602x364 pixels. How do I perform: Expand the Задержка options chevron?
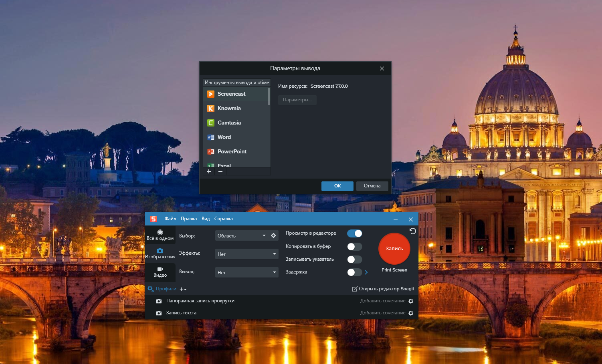coord(366,272)
